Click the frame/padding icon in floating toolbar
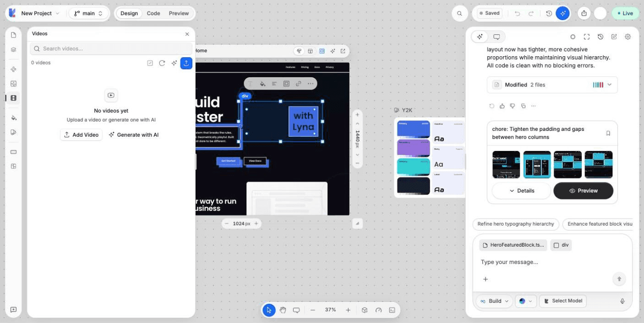Image resolution: width=644 pixels, height=323 pixels. 286,84
